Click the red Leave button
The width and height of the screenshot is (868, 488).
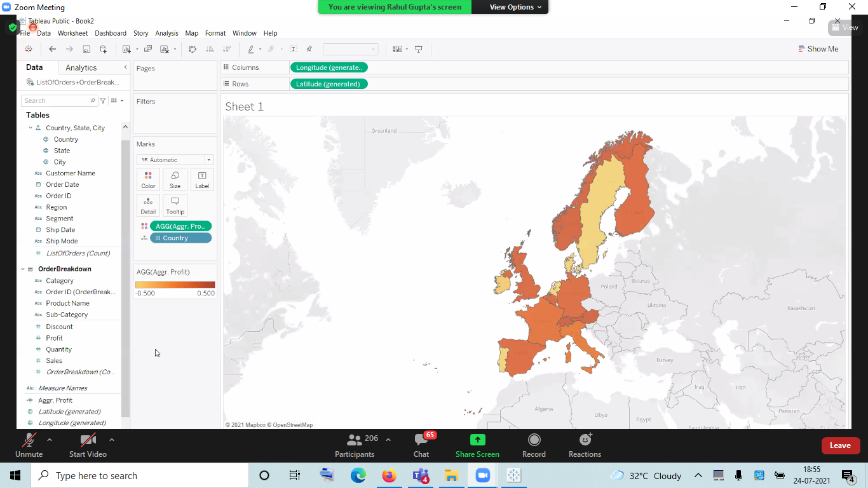click(x=840, y=445)
